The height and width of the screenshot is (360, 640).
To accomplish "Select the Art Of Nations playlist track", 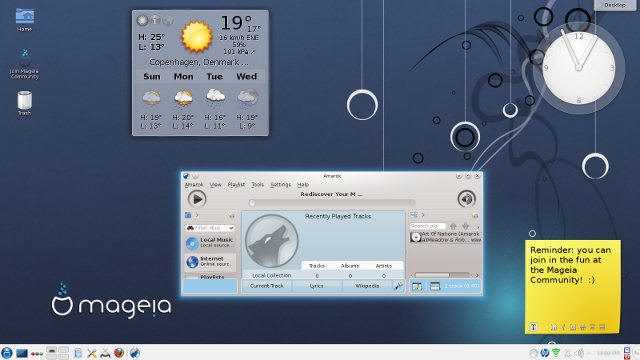I will pyautogui.click(x=446, y=237).
